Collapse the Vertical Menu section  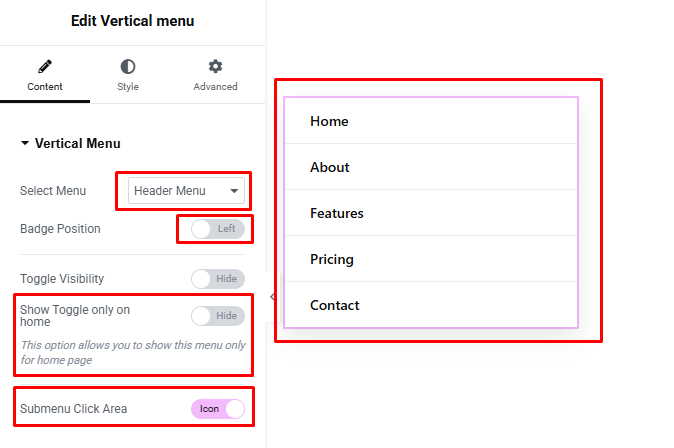click(25, 144)
